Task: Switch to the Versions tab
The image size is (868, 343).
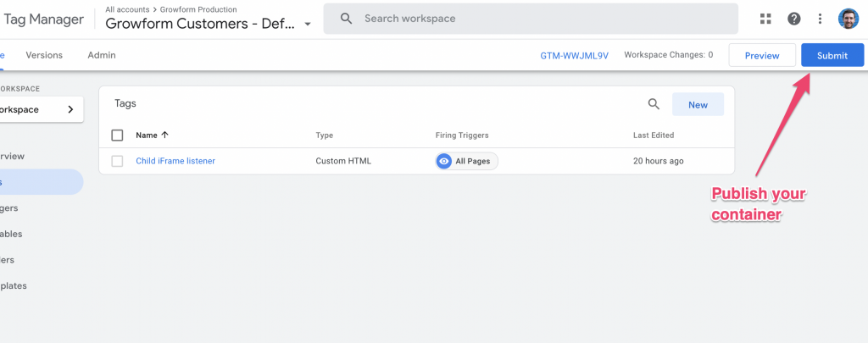Action: point(44,55)
